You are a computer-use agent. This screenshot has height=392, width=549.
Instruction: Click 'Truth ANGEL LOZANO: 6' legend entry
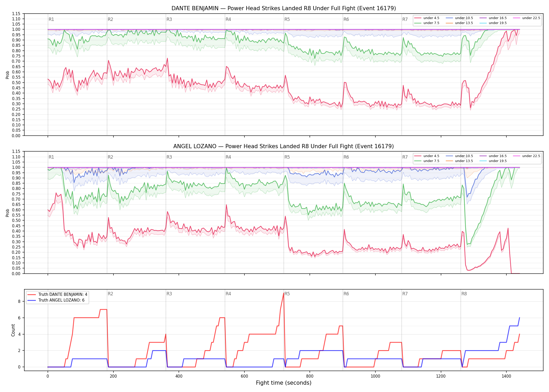[56, 300]
